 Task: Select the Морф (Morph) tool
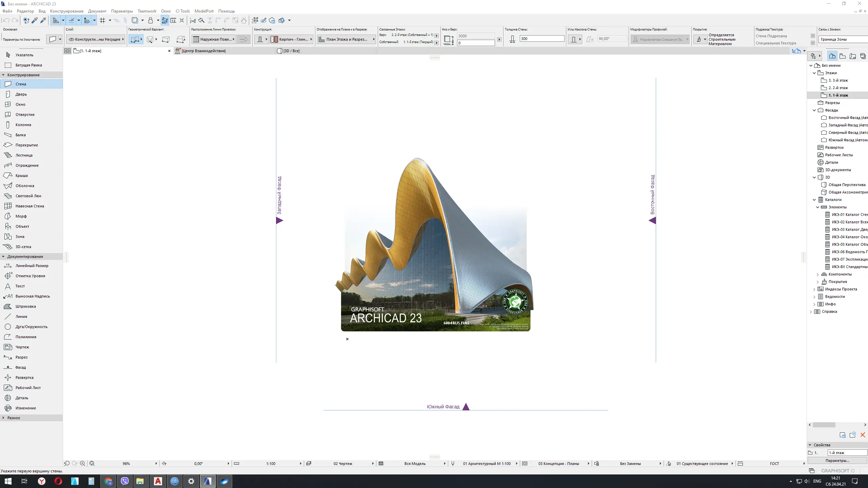pos(21,216)
